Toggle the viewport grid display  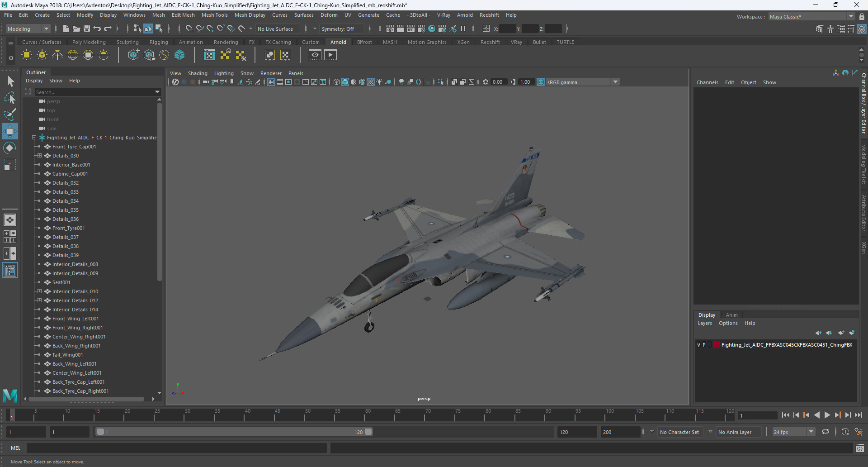tap(271, 82)
